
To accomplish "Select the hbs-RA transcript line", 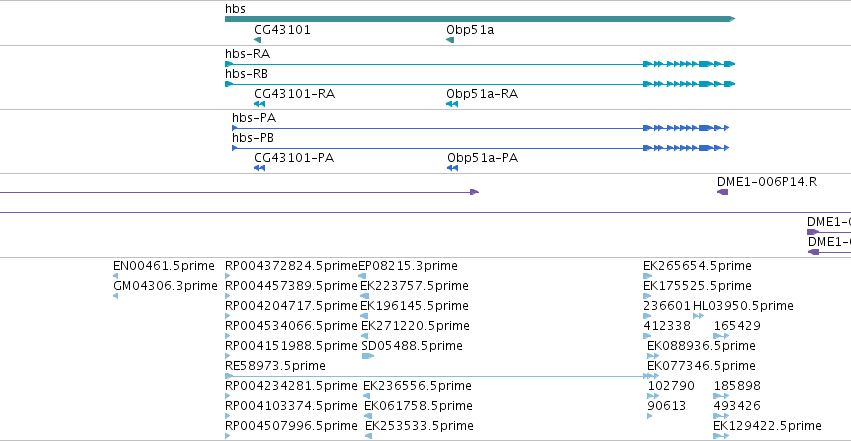I will pos(480,64).
